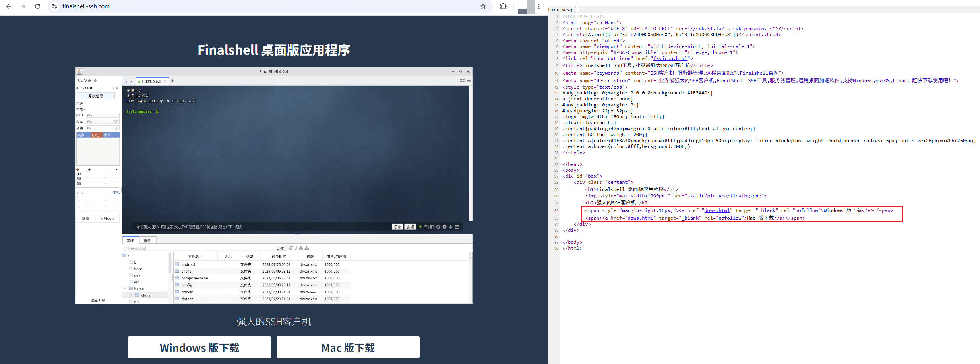Open dows.html link on the Windows 版下载 line
This screenshot has height=364, width=980.
(717, 210)
